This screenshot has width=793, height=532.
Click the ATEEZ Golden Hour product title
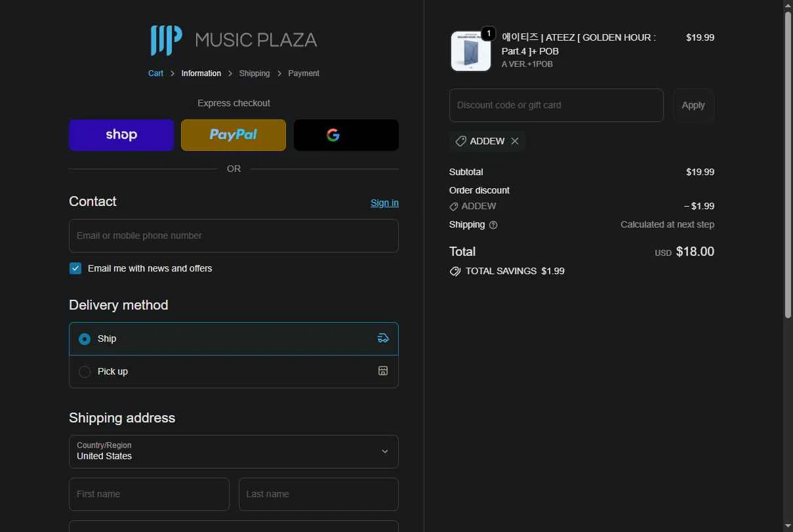(x=579, y=44)
